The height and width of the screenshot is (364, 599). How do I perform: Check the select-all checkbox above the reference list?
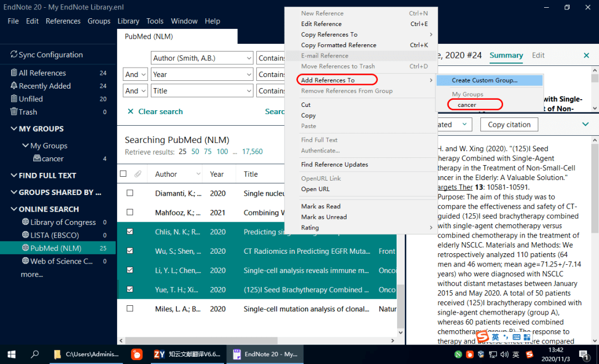coord(123,173)
